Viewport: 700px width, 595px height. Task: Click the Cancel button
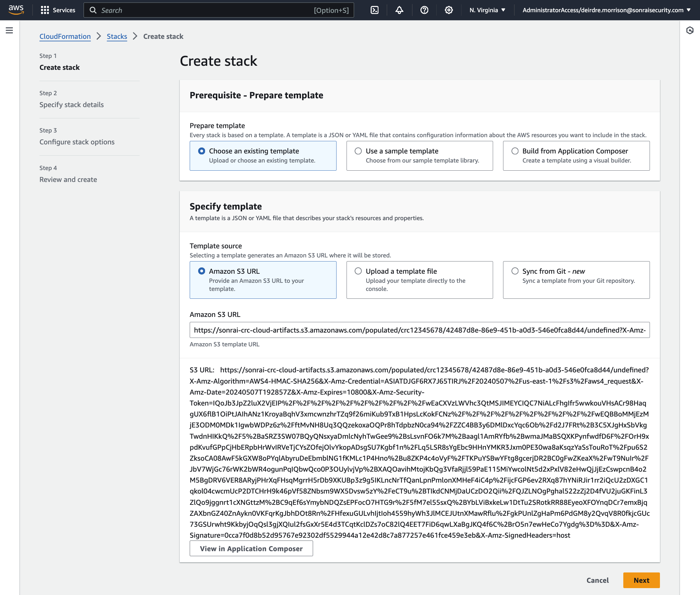tap(598, 580)
